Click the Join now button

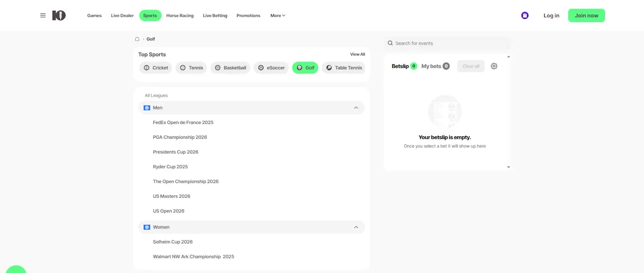coord(587,16)
